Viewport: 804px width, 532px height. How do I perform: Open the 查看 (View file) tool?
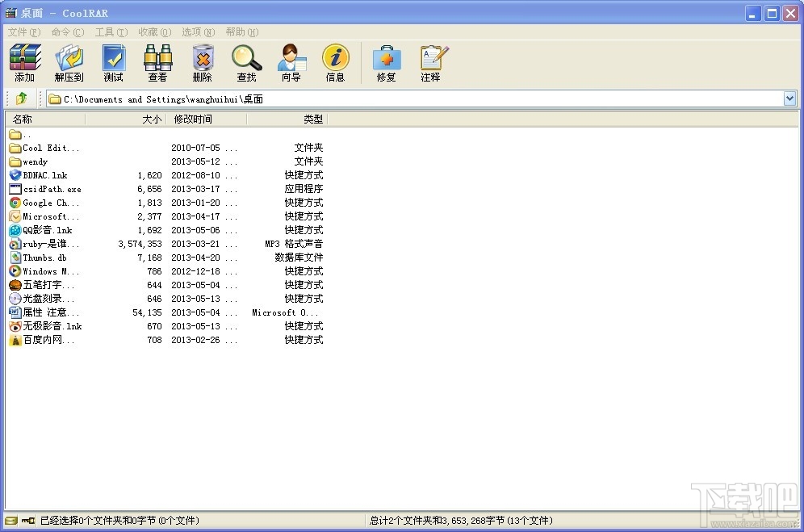[157, 63]
